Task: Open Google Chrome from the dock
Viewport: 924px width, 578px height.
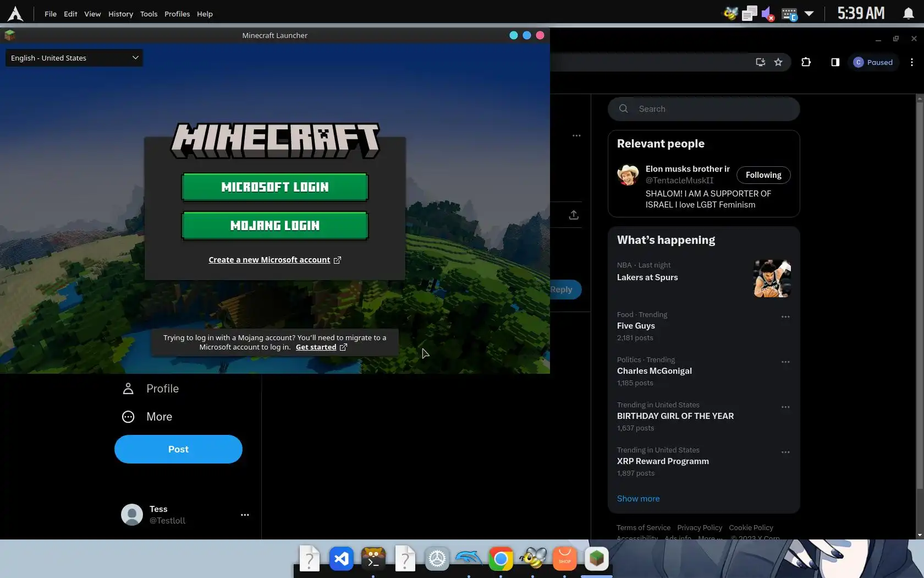Action: click(501, 559)
